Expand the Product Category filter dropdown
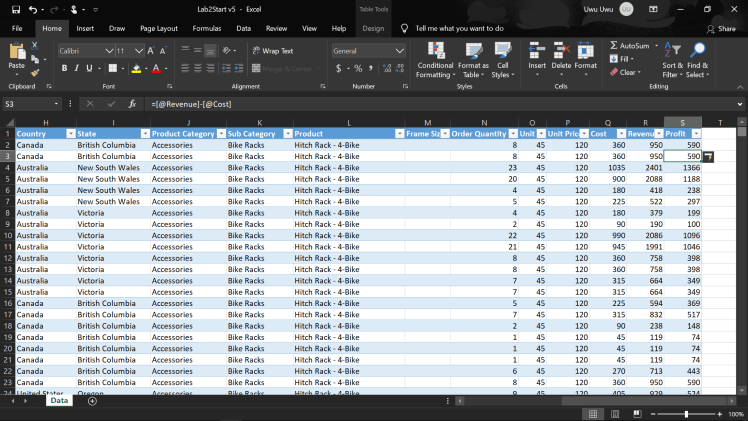This screenshot has height=421, width=748. [x=218, y=133]
